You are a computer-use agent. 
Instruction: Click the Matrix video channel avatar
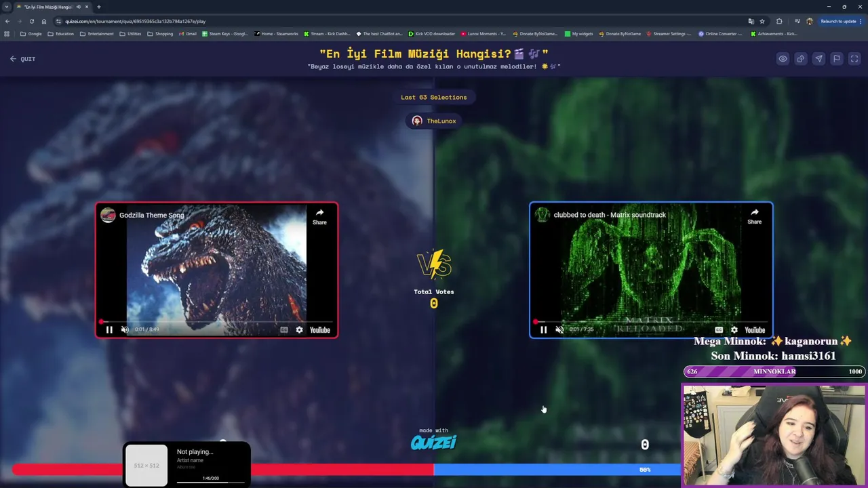pyautogui.click(x=542, y=215)
